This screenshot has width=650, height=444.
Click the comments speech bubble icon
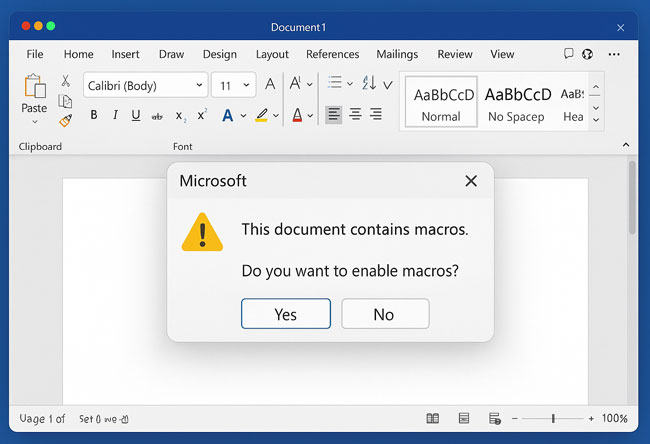568,53
